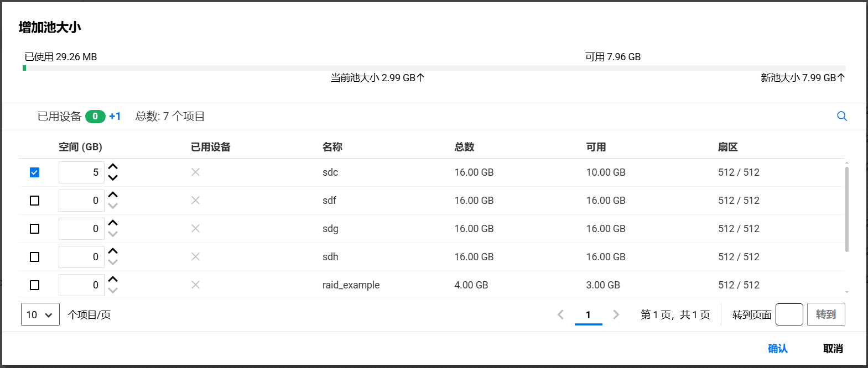The height and width of the screenshot is (368, 868).
Task: Select the sdf device name
Action: click(x=329, y=201)
